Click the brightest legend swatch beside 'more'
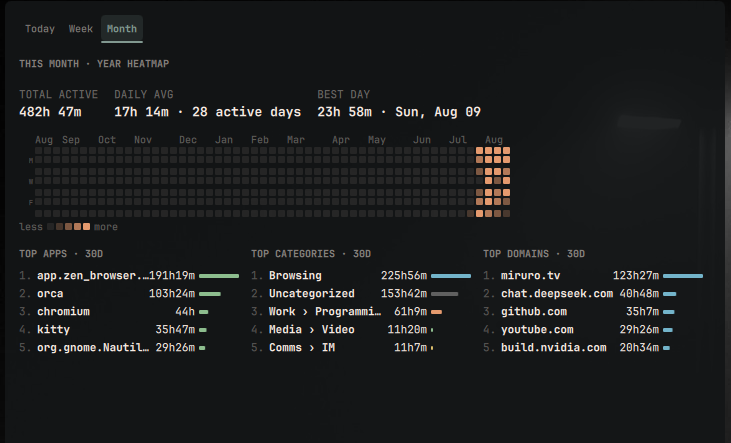The width and height of the screenshot is (731, 443). tap(86, 227)
